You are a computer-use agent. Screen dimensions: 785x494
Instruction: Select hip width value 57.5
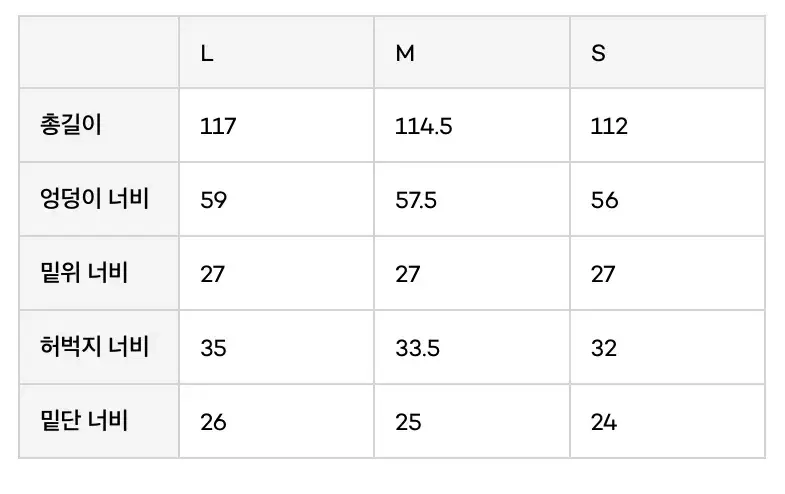pyautogui.click(x=416, y=200)
